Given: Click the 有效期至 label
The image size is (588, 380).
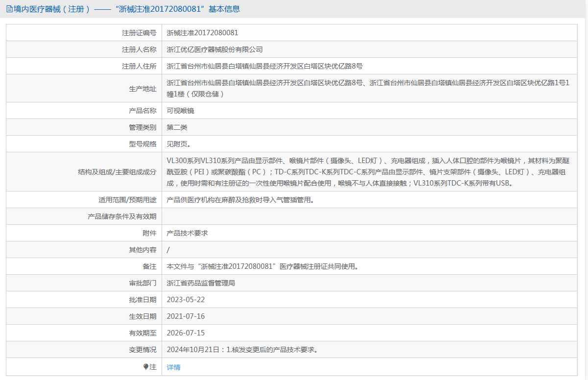Looking at the screenshot, I should coord(143,333).
